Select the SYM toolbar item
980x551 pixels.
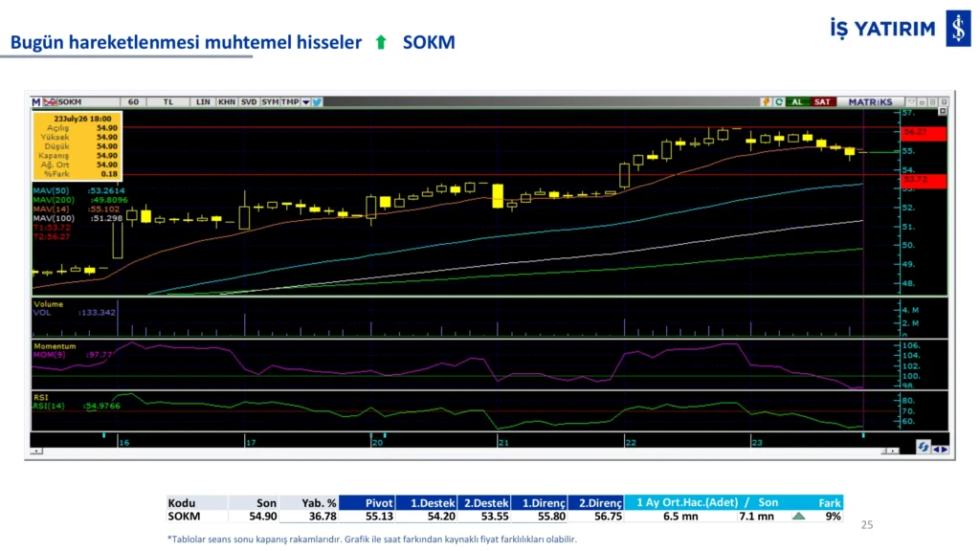pyautogui.click(x=270, y=101)
